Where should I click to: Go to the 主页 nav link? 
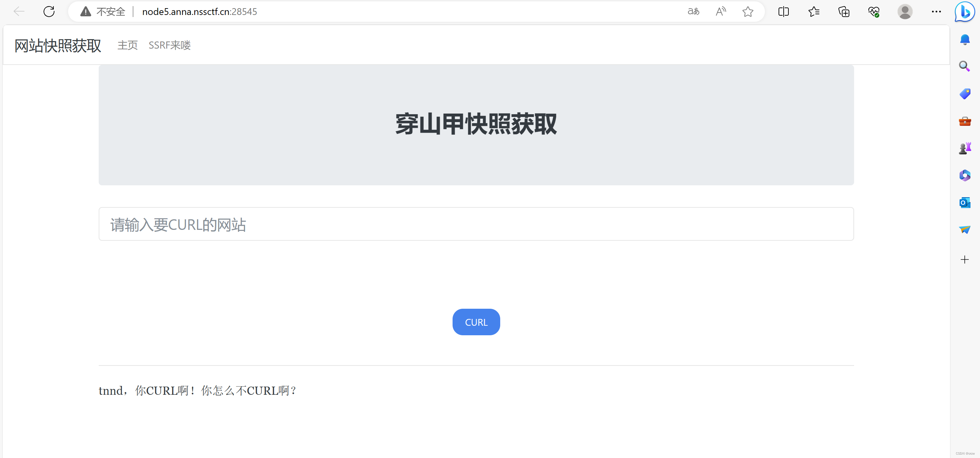coord(128,45)
